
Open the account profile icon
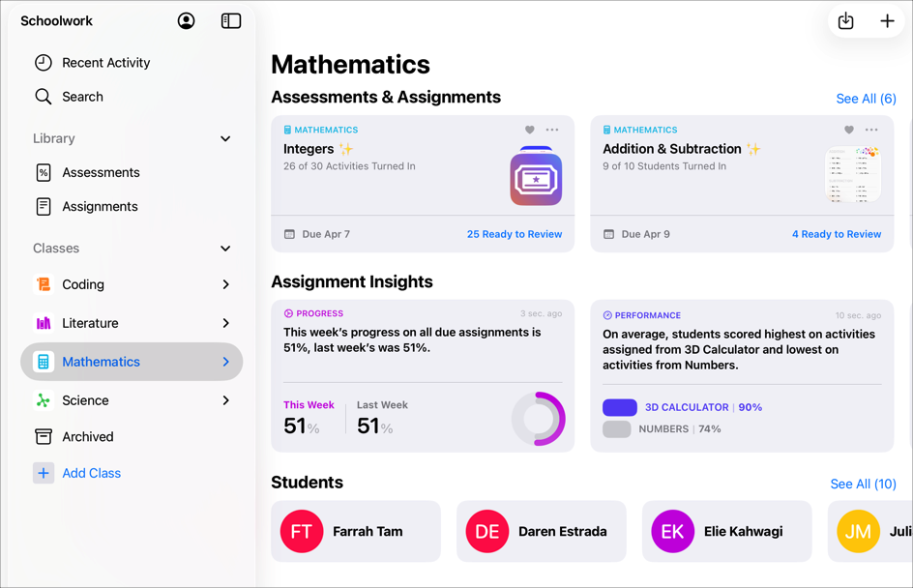[x=186, y=20]
